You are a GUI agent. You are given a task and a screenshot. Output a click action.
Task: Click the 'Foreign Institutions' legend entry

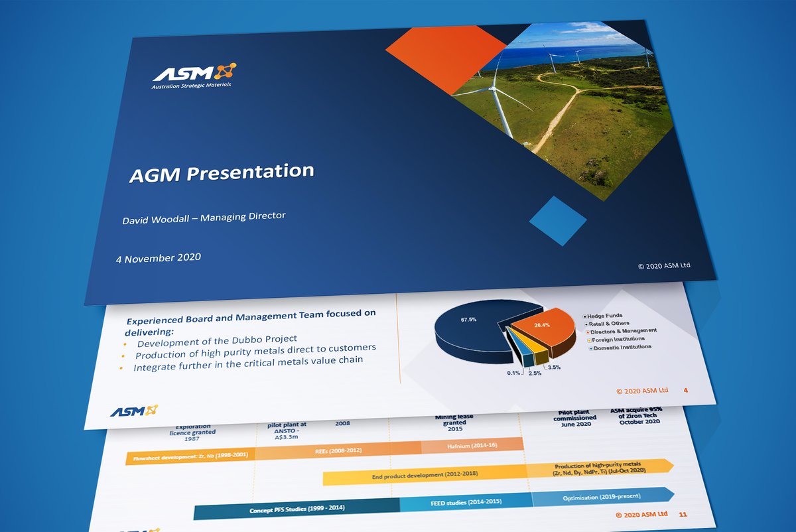pyautogui.click(x=616, y=339)
